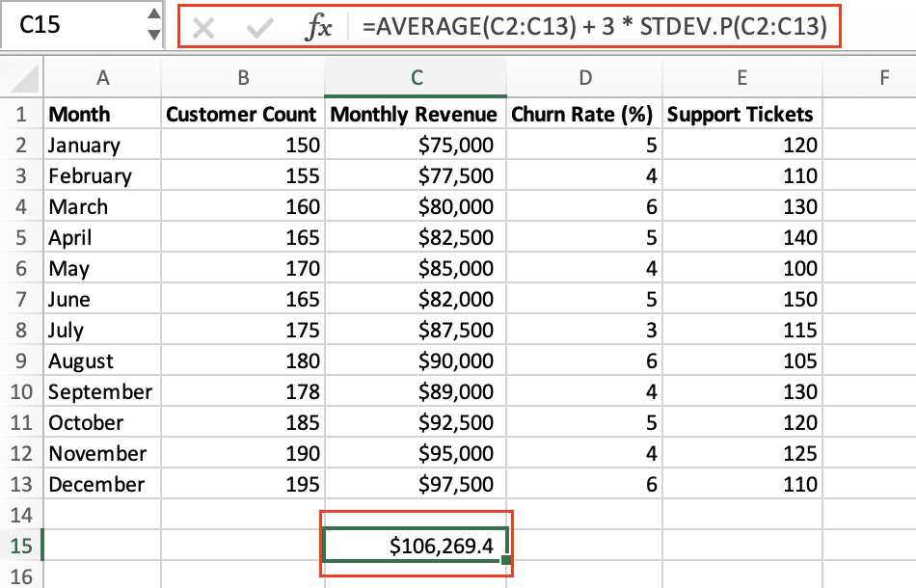Select the 'June' cell
The height and width of the screenshot is (588, 916).
(102, 299)
